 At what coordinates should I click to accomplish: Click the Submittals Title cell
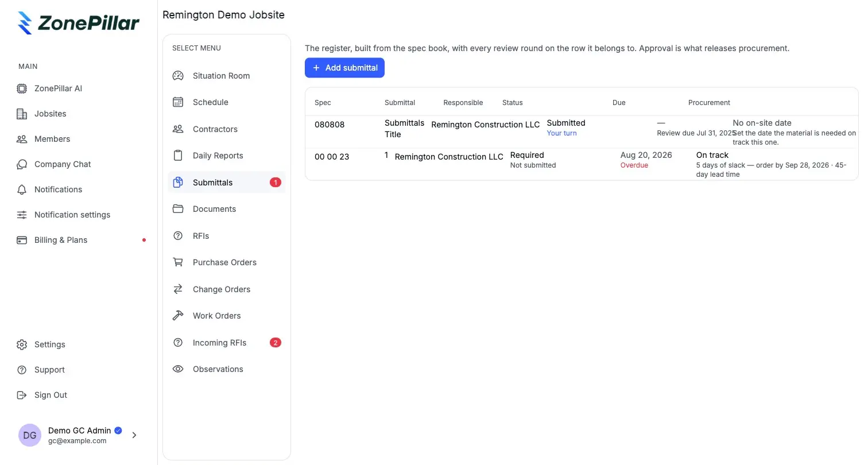coord(405,129)
